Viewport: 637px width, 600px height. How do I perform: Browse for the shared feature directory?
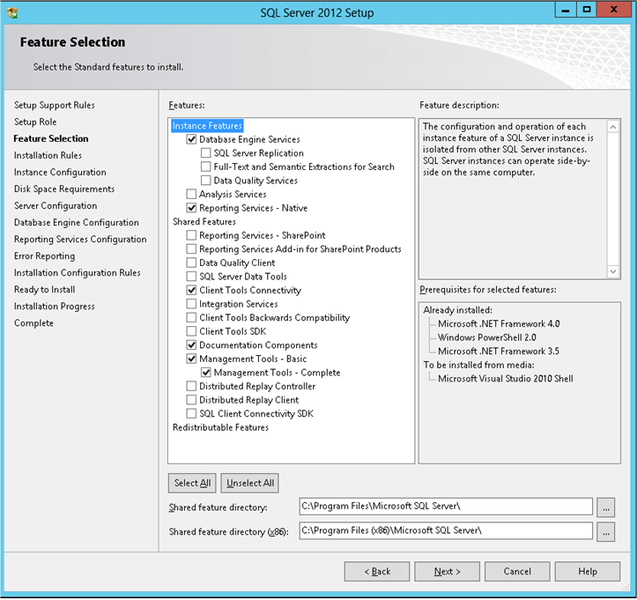[605, 507]
